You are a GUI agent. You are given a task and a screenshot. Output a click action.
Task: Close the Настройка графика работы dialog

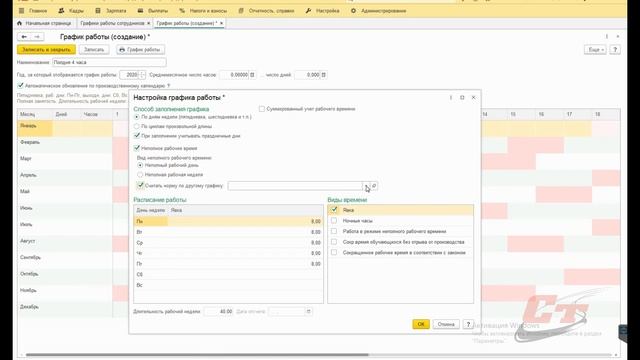[x=473, y=98]
